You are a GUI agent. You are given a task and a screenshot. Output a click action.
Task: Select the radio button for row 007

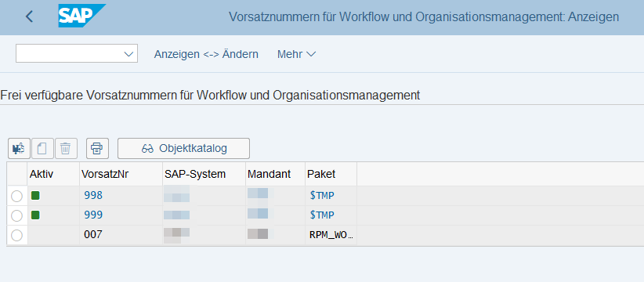point(16,235)
